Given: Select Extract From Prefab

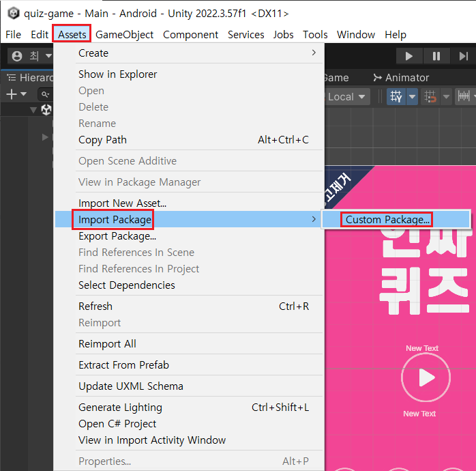Looking at the screenshot, I should point(189,365).
